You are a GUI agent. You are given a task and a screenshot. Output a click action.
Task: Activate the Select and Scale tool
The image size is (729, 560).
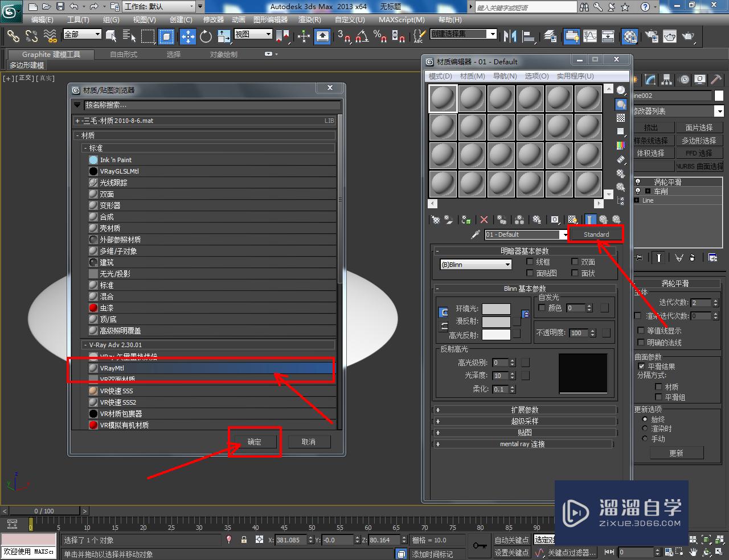tap(224, 36)
